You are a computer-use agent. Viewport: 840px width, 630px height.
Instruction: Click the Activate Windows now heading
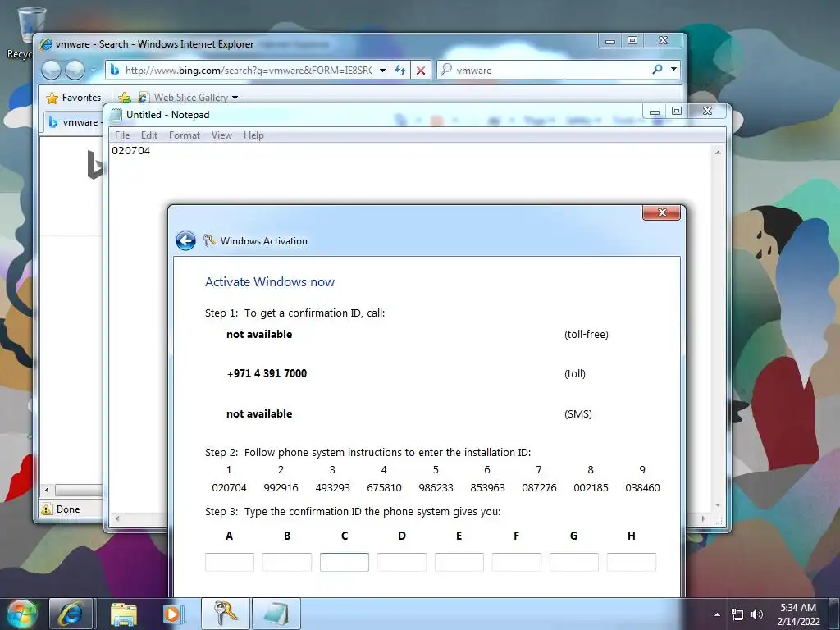tap(270, 282)
